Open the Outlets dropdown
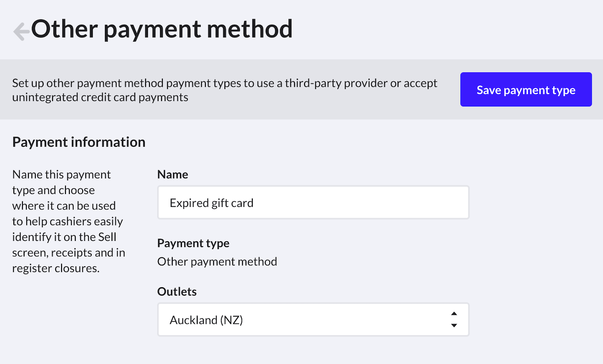 coord(313,320)
